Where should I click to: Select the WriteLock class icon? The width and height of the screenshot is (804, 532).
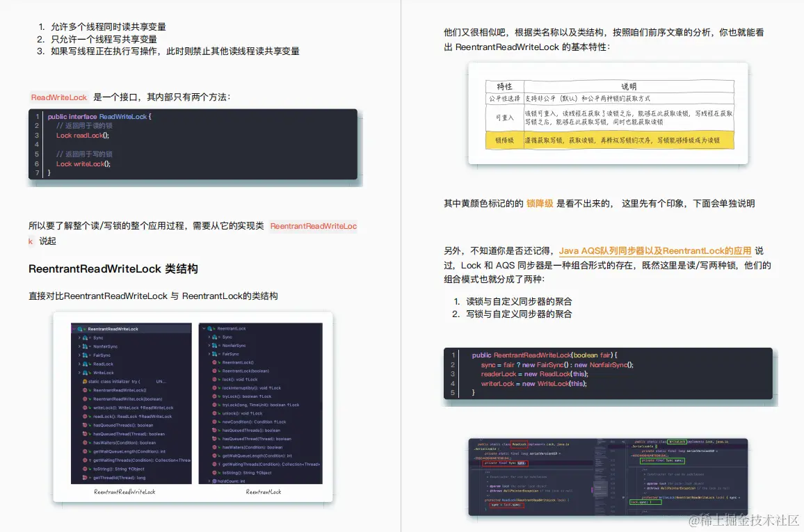(84, 373)
